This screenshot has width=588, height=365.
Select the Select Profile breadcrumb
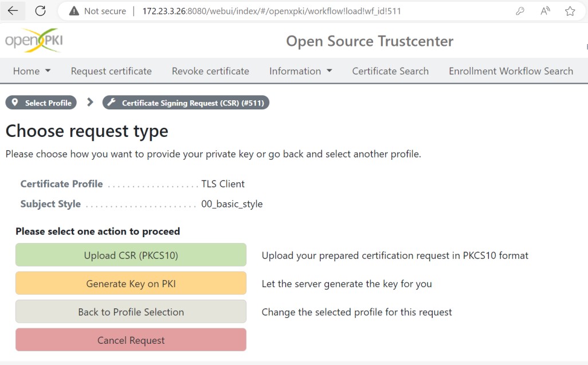click(41, 103)
